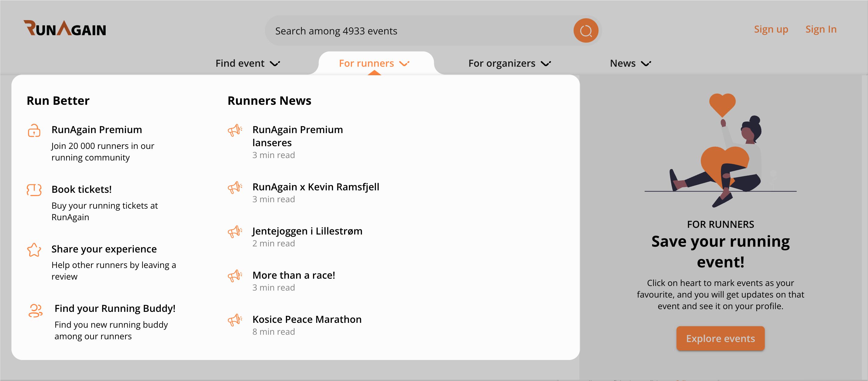Click megaphone icon next to Jentejoggen i Lillestrøm

point(235,232)
